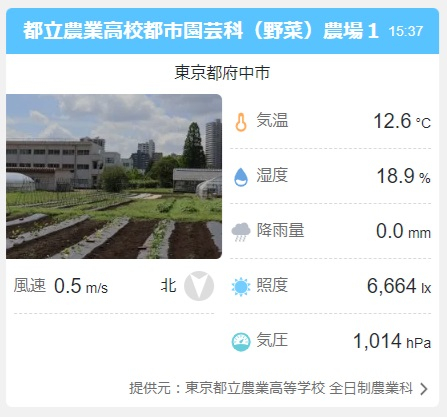
Task: Click the 0.0 mm rainfall value
Action: (x=403, y=231)
